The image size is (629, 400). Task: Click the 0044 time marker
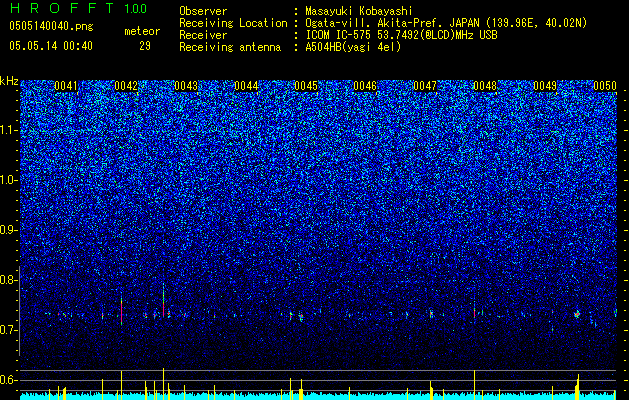pyautogui.click(x=246, y=86)
